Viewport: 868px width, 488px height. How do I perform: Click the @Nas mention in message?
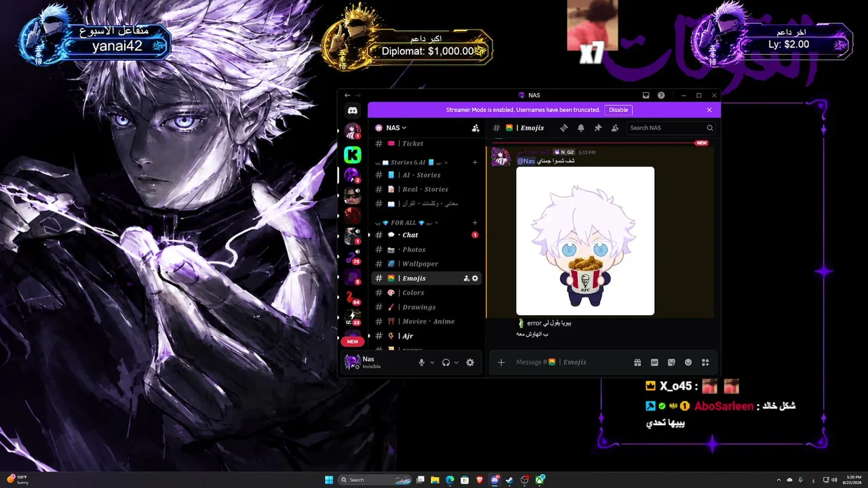pyautogui.click(x=526, y=161)
